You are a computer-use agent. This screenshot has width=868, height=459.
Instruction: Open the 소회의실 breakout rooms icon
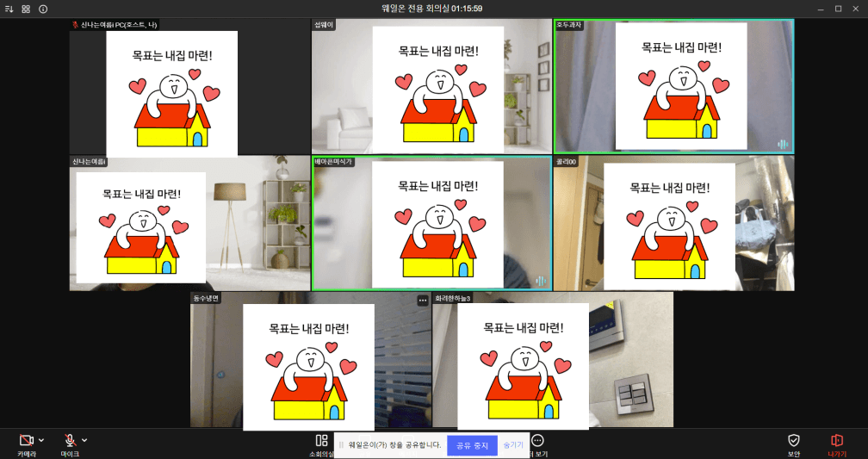point(322,440)
